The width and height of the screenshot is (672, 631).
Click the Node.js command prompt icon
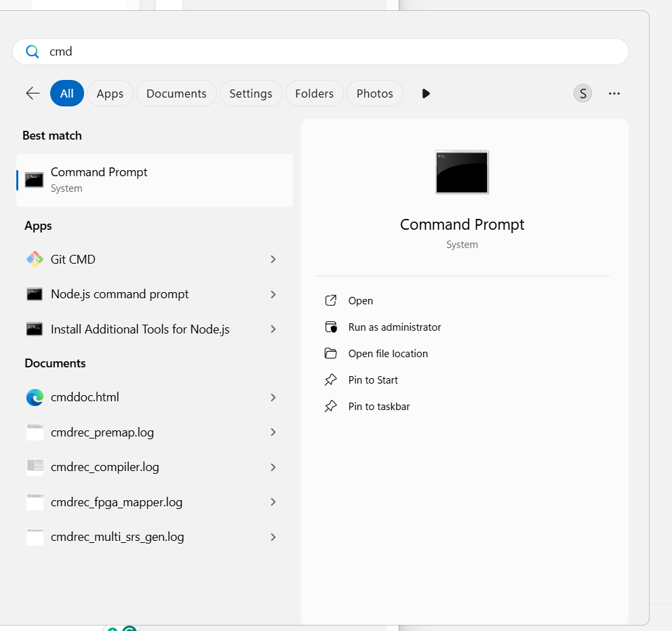pyautogui.click(x=35, y=294)
